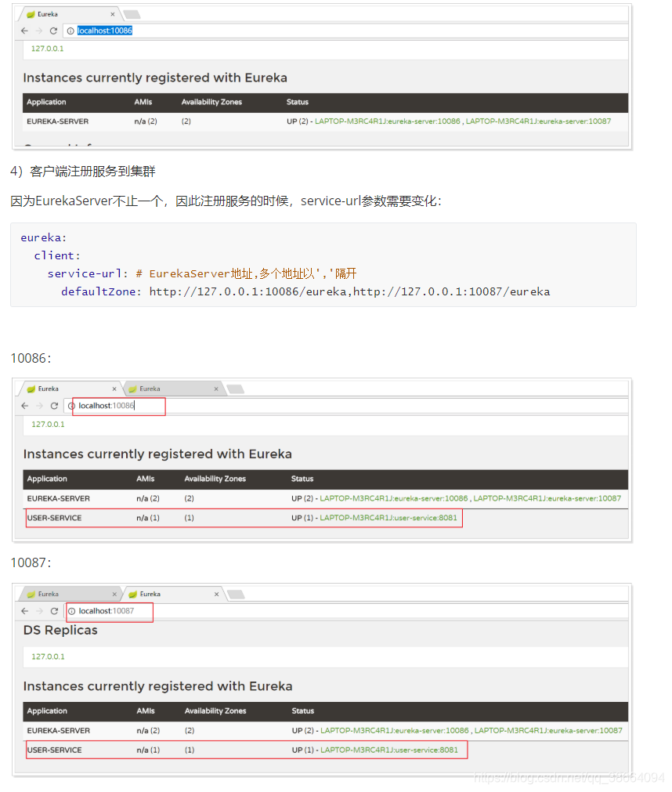Open user-service:8081 link in localhost:10087 browser
The image size is (672, 792).
[x=389, y=750]
